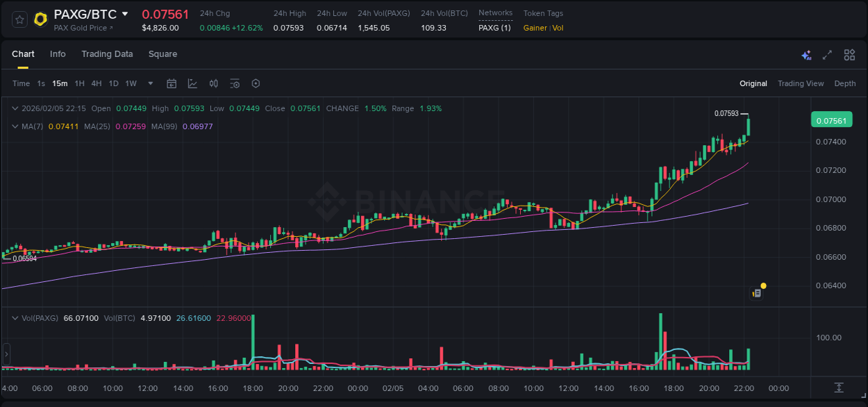Collapse the Vol(PAXG) volume panel
The image size is (868, 407).
click(x=15, y=317)
